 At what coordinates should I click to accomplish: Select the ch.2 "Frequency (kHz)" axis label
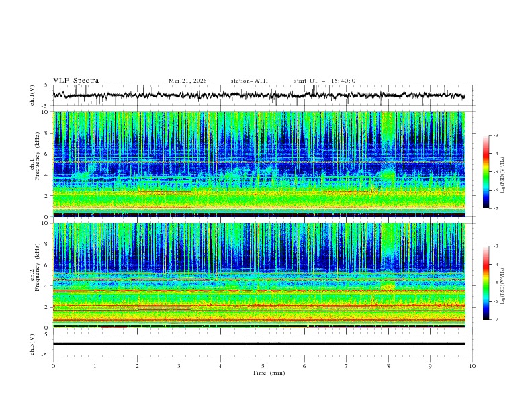click(x=38, y=267)
